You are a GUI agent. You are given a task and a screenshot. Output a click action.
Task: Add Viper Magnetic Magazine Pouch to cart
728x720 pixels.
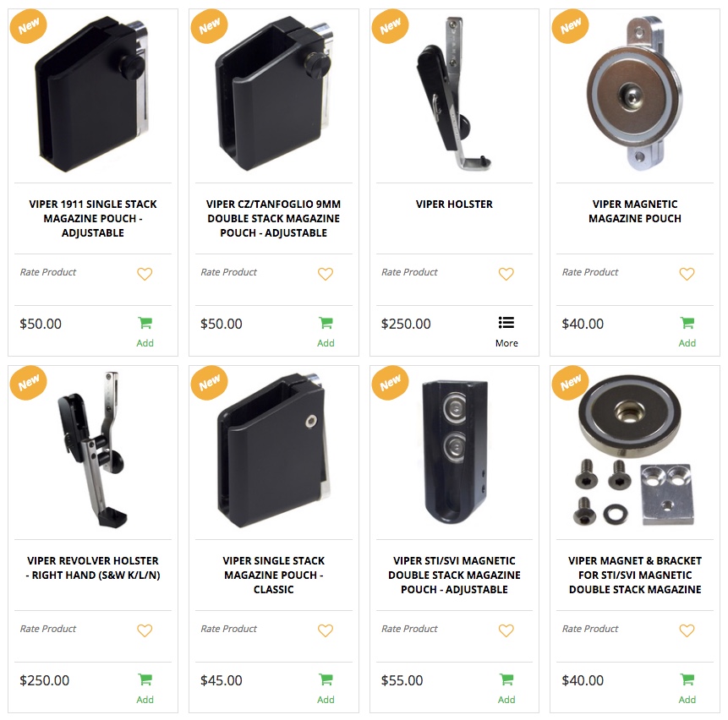point(687,332)
